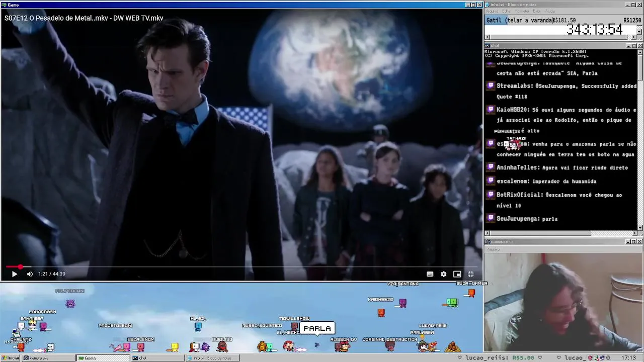Click highlighted word Gatil in Notepad
Viewport: 644px width, 362px height.
tap(494, 21)
